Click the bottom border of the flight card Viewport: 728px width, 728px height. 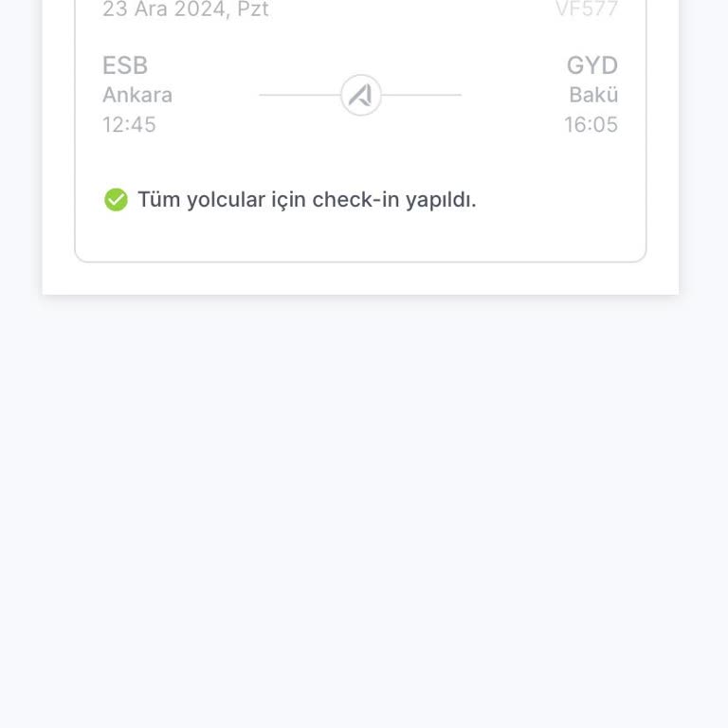pos(360,261)
